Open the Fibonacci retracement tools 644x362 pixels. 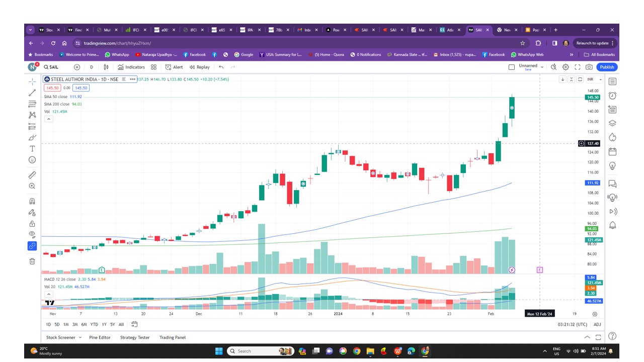click(x=32, y=104)
